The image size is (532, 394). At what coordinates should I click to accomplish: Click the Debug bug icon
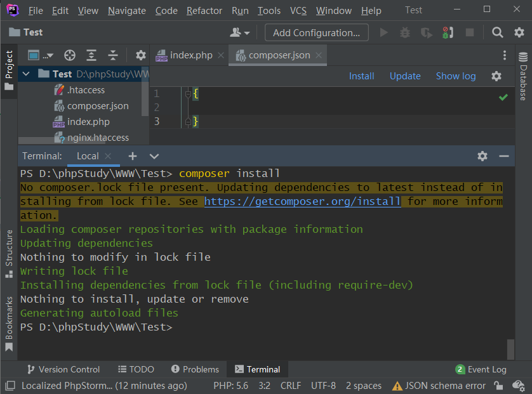[x=405, y=32]
